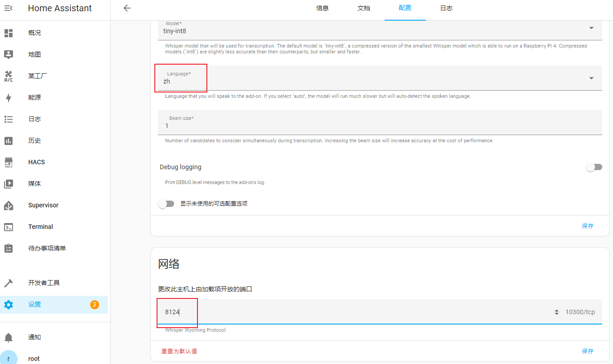The height and width of the screenshot is (364, 613).
Task: Open the 媒体 media player icon
Action: coord(9,184)
